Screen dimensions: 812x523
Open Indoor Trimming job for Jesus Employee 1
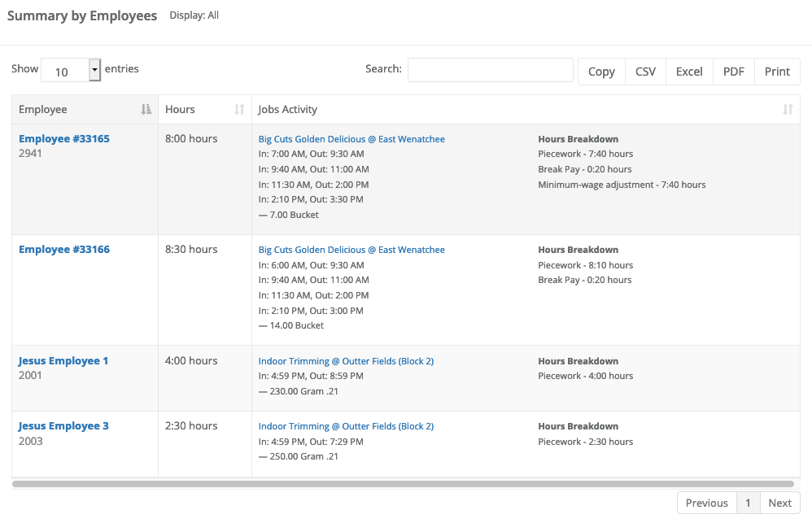pyautogui.click(x=346, y=361)
